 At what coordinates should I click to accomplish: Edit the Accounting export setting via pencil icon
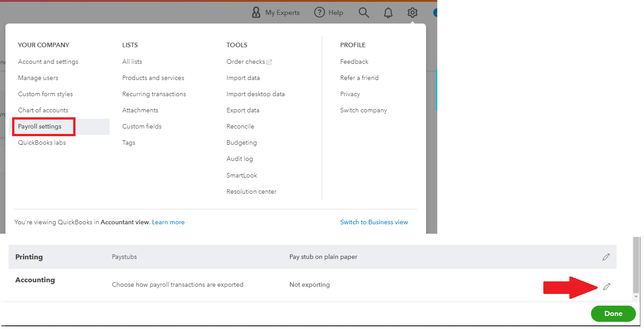[607, 286]
